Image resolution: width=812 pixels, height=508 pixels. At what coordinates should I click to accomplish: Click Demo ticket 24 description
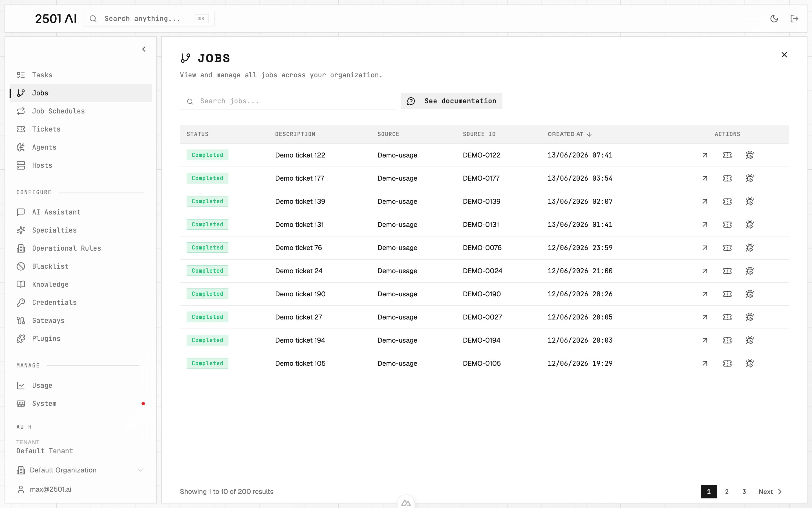coord(299,271)
